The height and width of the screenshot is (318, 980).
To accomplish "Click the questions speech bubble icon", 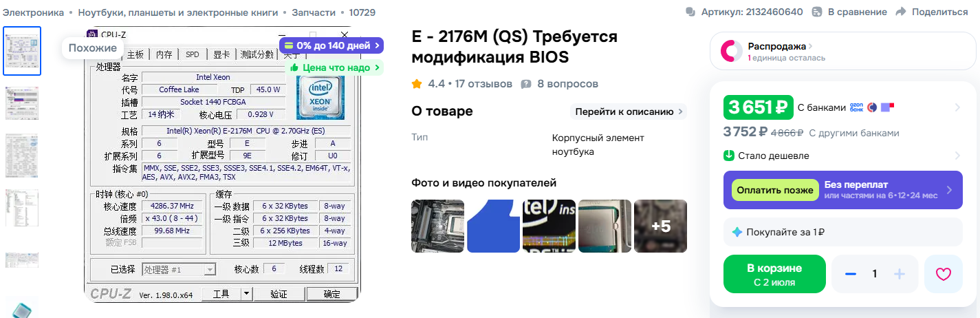I will [526, 84].
